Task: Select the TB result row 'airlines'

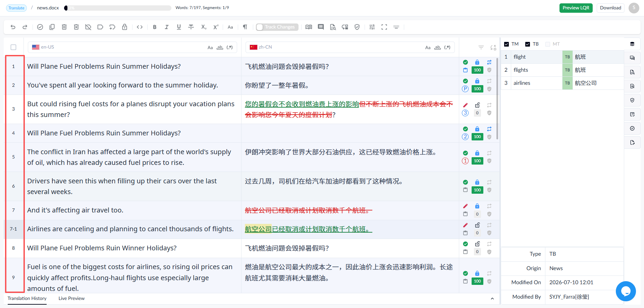Action: pos(562,83)
